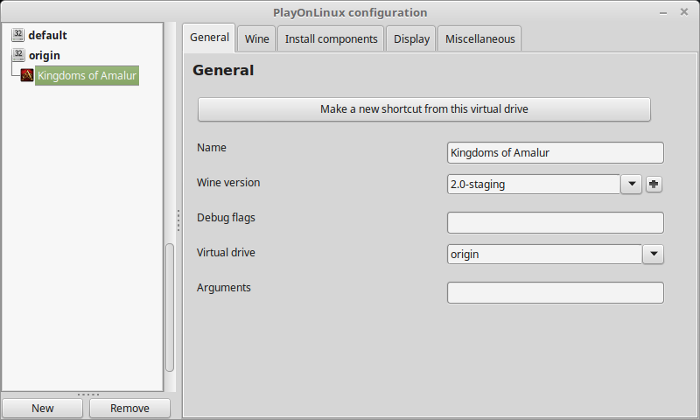This screenshot has width=700, height=420.
Task: Click the Remove button
Action: [x=129, y=408]
